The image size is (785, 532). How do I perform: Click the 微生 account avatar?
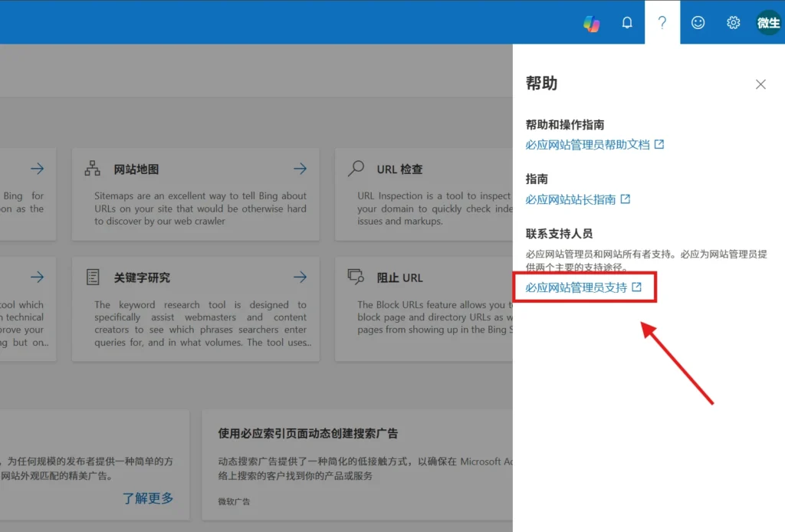(x=768, y=23)
